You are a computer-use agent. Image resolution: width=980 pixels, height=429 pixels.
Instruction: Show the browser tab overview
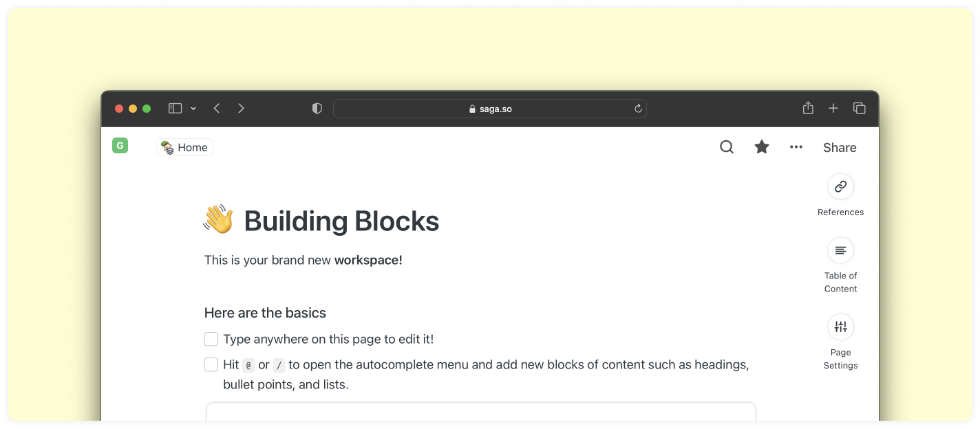[860, 109]
